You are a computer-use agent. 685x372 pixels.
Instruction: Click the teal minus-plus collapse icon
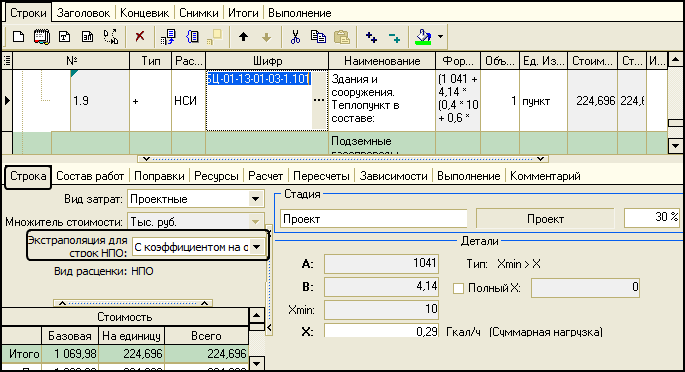coord(394,38)
